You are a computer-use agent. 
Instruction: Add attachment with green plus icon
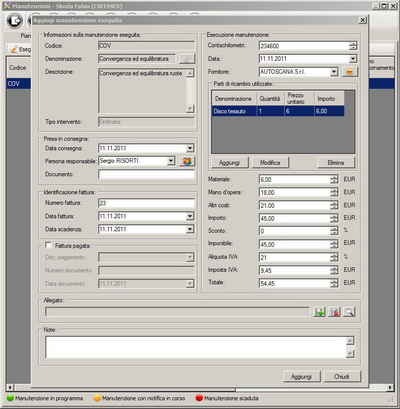[x=319, y=312]
